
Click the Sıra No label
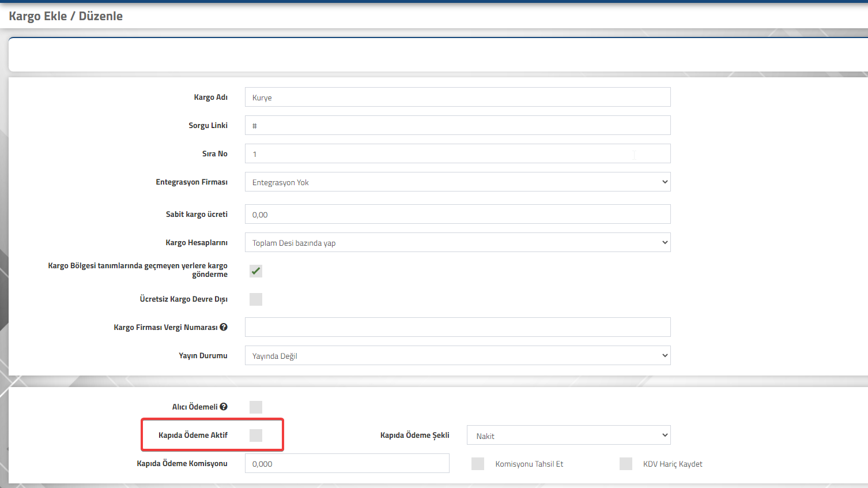coord(214,153)
